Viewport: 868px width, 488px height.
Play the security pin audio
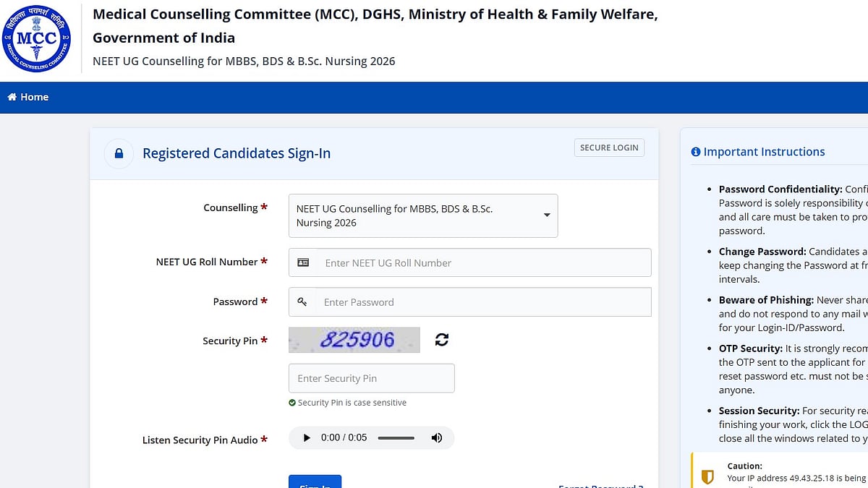[307, 437]
